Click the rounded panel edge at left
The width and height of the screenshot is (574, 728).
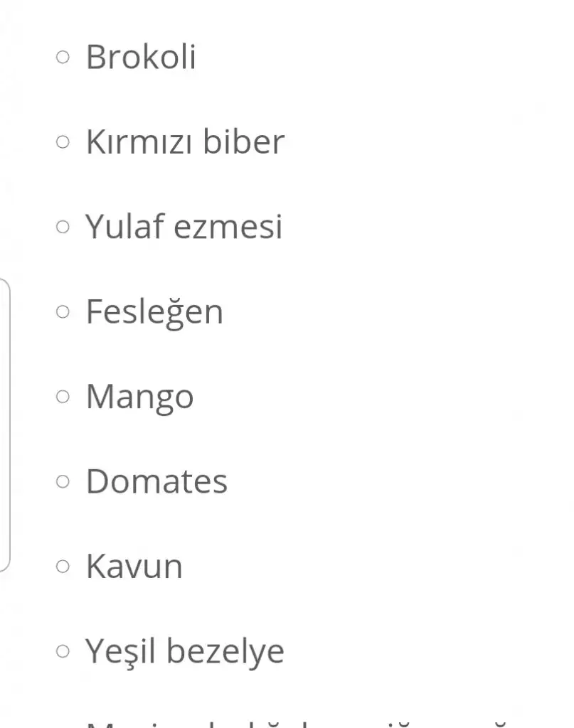(6, 425)
